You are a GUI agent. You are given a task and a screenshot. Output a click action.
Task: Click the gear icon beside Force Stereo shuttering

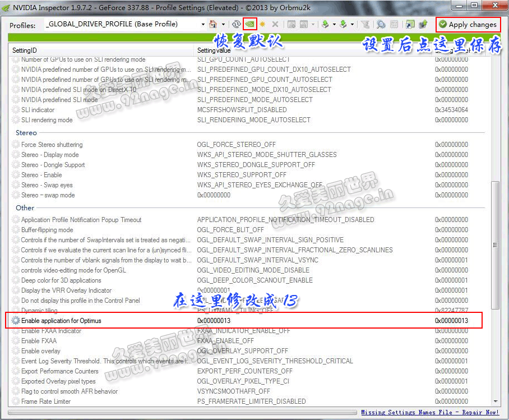16,145
